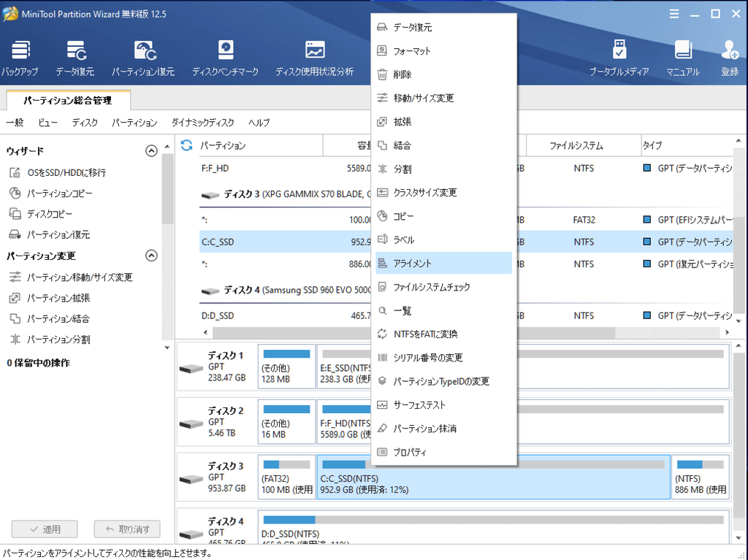This screenshot has width=748, height=560.
Task: Click the 取り消す undo button
Action: click(127, 529)
